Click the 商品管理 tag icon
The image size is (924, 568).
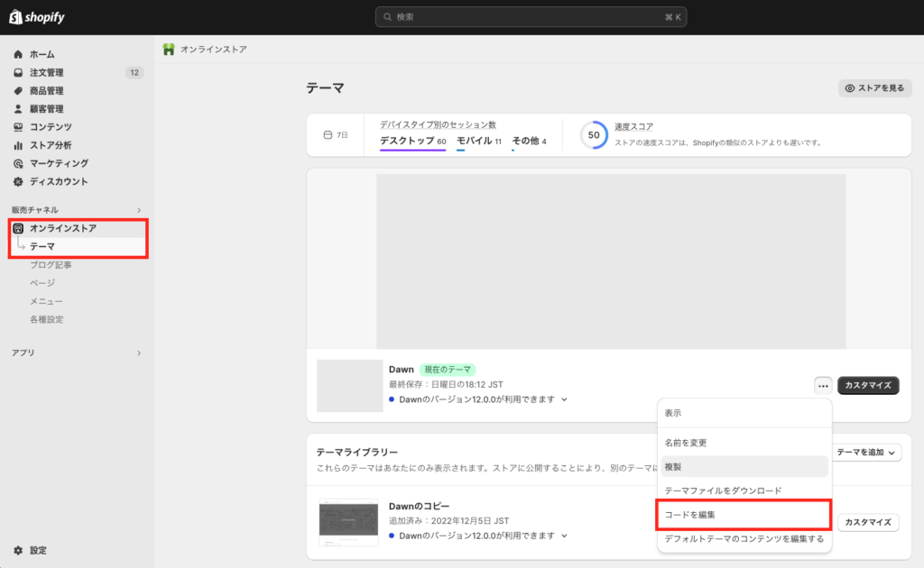point(18,91)
